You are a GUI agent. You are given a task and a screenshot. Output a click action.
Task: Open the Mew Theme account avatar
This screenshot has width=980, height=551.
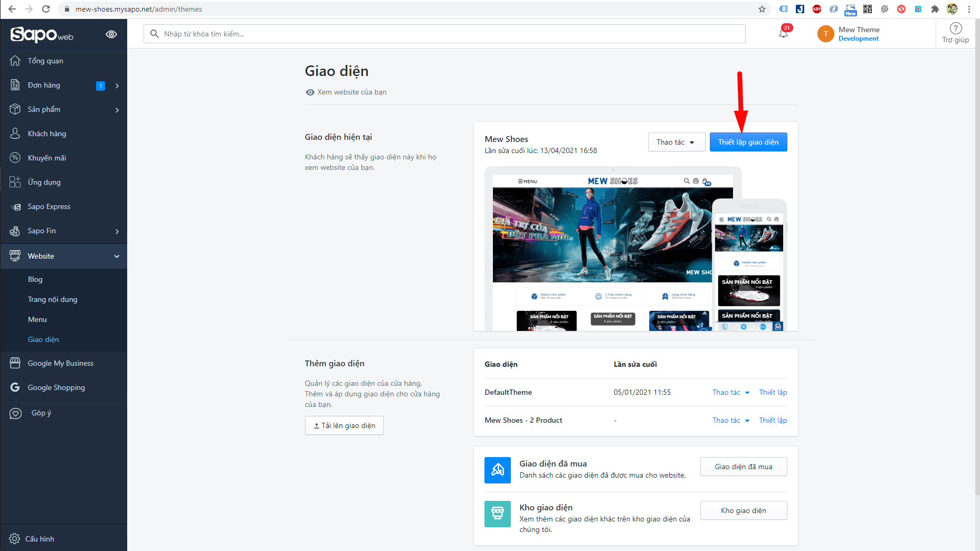(825, 34)
